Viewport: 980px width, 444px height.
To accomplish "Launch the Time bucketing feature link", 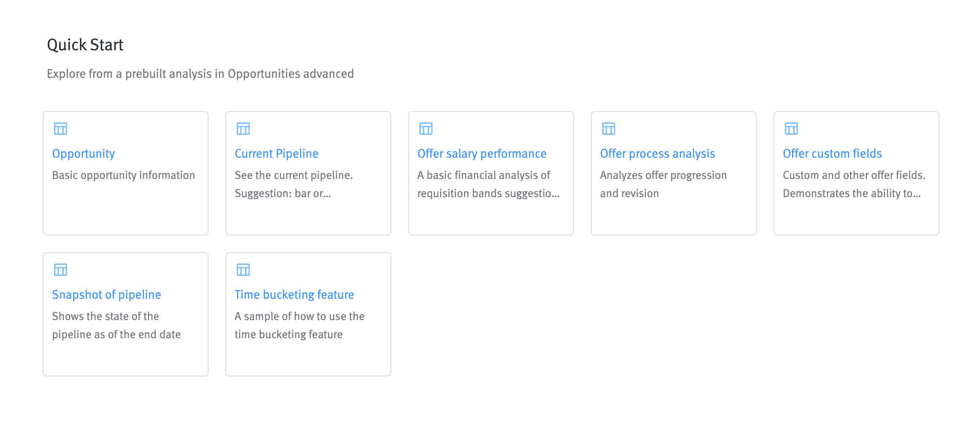I will [x=294, y=295].
